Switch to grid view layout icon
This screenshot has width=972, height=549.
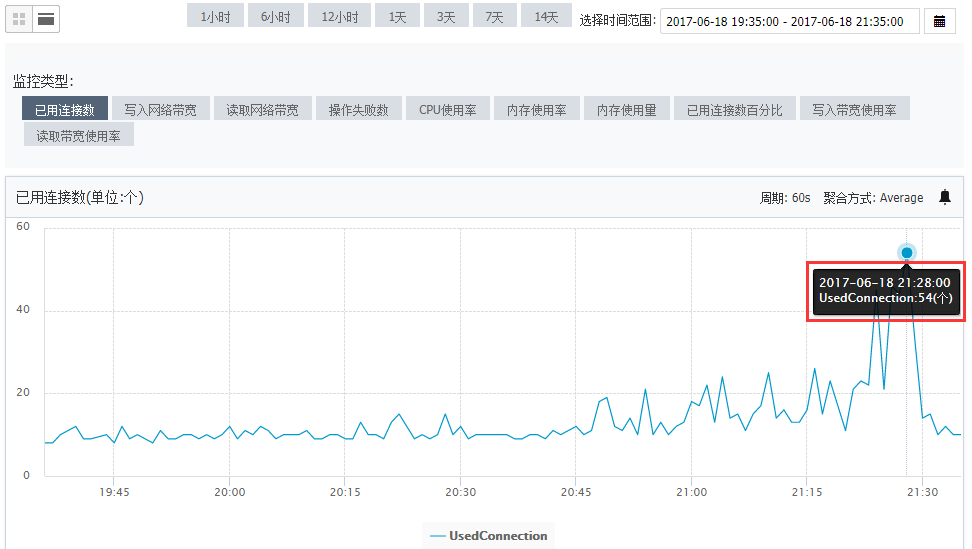pos(19,20)
